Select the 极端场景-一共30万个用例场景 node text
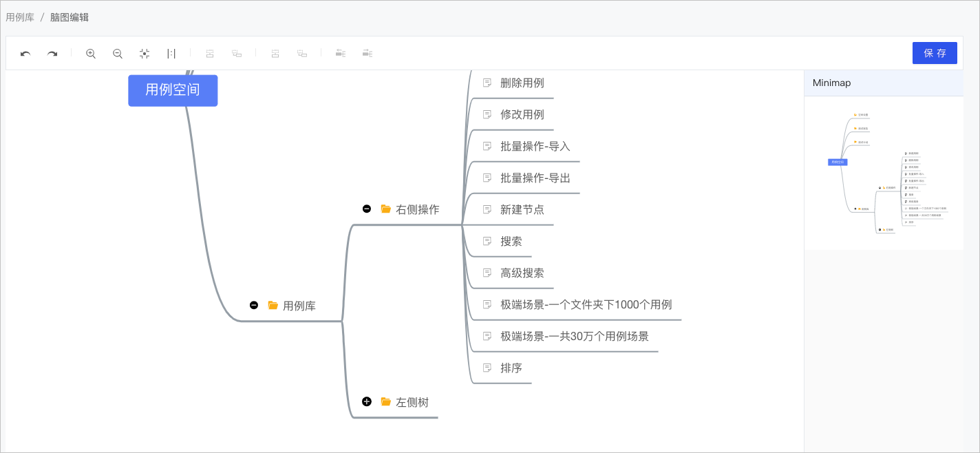Screen dimensions: 980x453 pyautogui.click(x=575, y=336)
